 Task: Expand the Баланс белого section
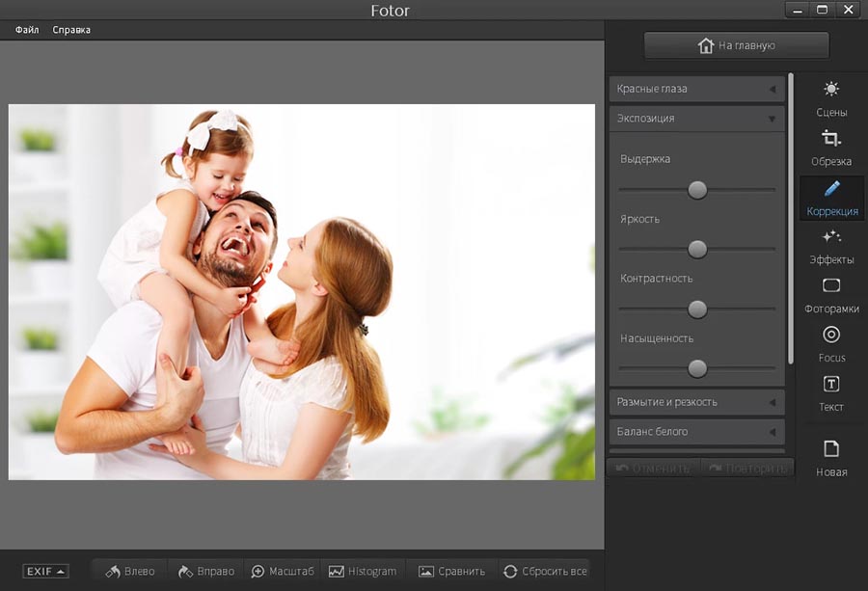(696, 432)
